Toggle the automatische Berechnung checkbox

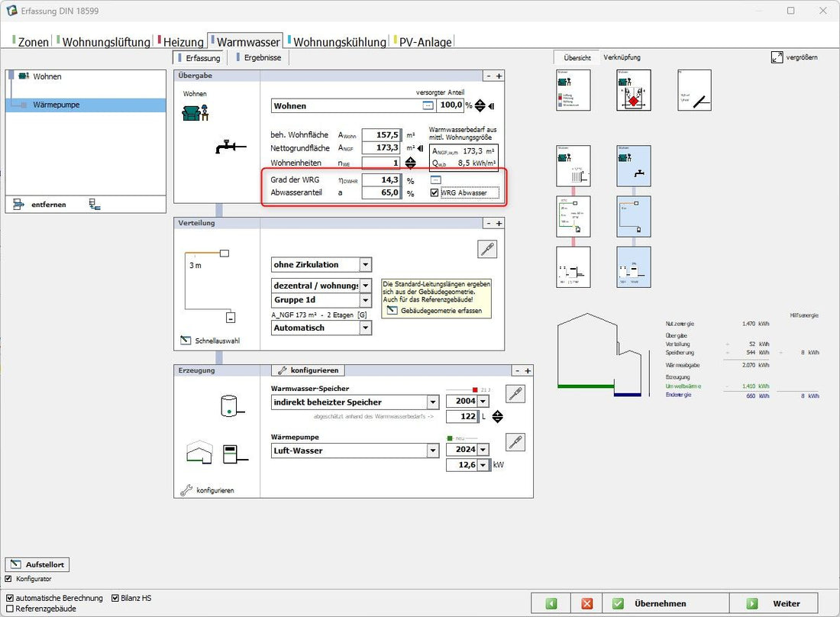(x=9, y=598)
